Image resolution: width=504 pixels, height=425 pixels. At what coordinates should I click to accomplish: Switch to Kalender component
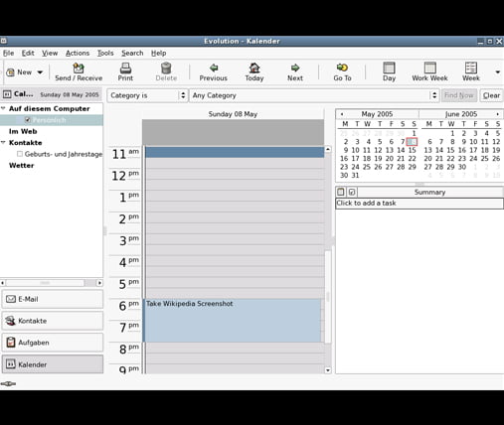coord(53,364)
